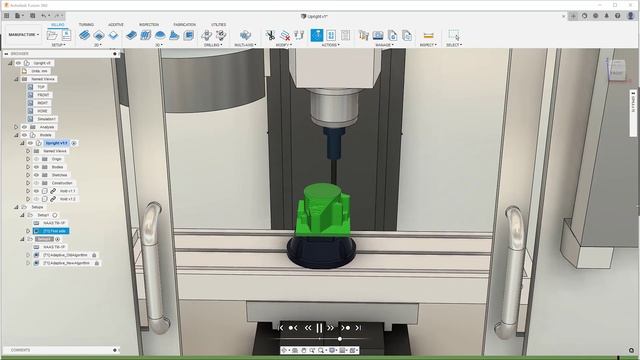Toggle visibility of Construction folder
640x360 pixels.
[36, 183]
